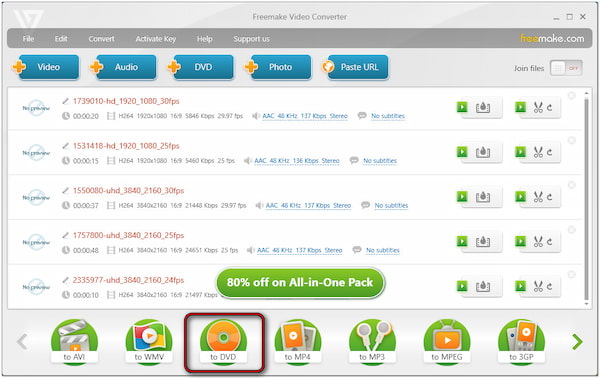Viewport: 600px width, 378px height.
Task: Show previous output formats with left arrow
Action: (x=22, y=342)
